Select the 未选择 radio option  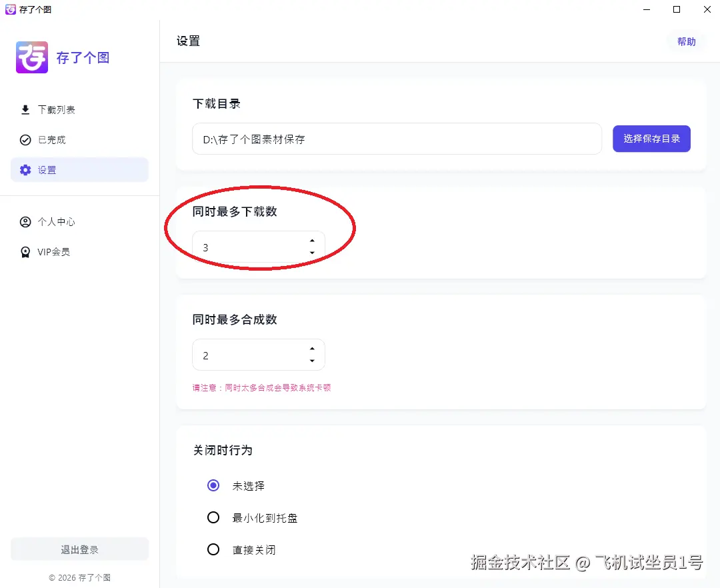pos(213,485)
